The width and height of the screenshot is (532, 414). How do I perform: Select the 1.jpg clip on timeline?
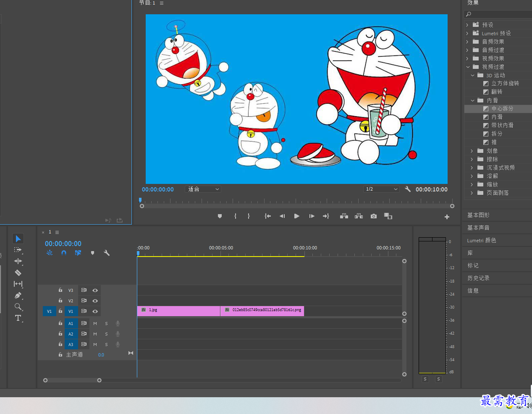[x=178, y=311]
